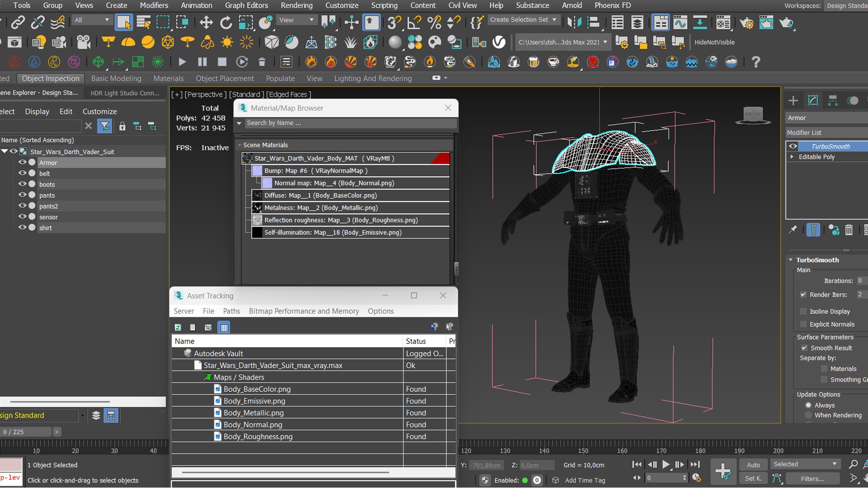Toggle visibility of belt object
Screen dimensions: 868x488
22,173
